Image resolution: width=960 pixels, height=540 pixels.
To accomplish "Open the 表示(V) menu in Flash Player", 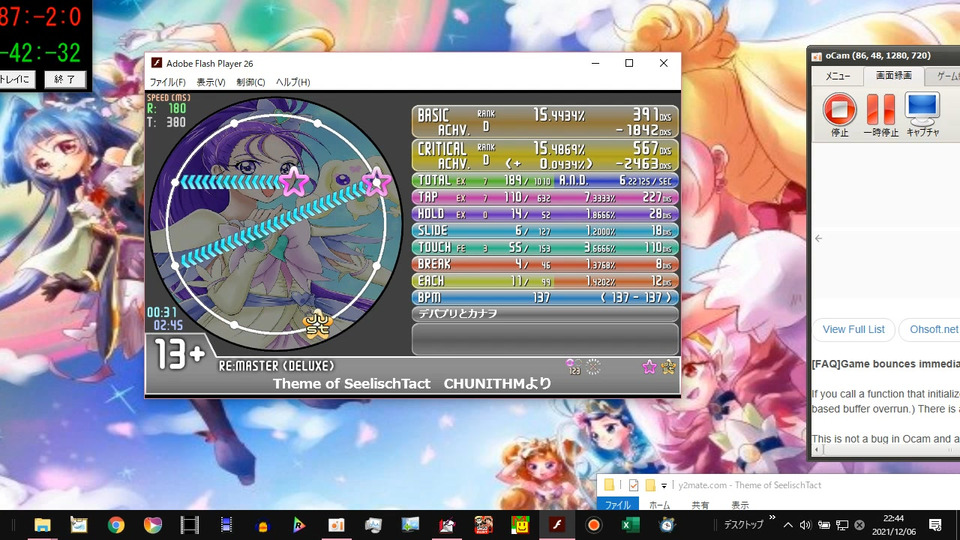I will (x=211, y=82).
